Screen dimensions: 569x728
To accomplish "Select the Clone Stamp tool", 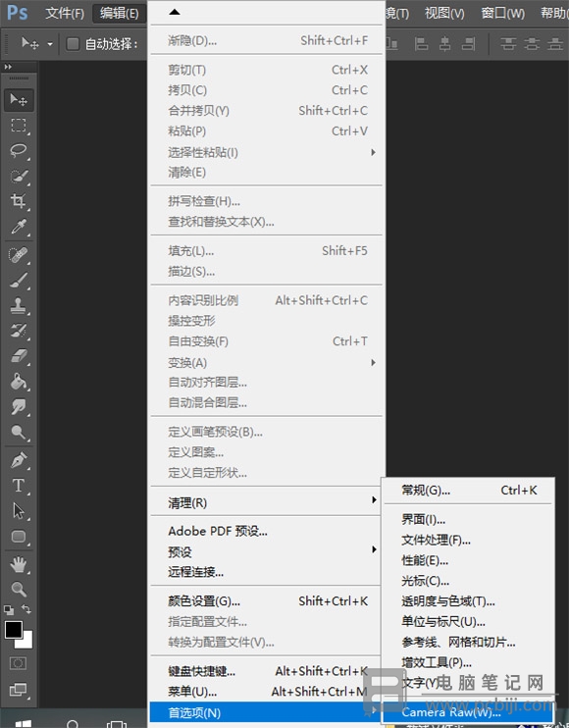I will tap(19, 305).
